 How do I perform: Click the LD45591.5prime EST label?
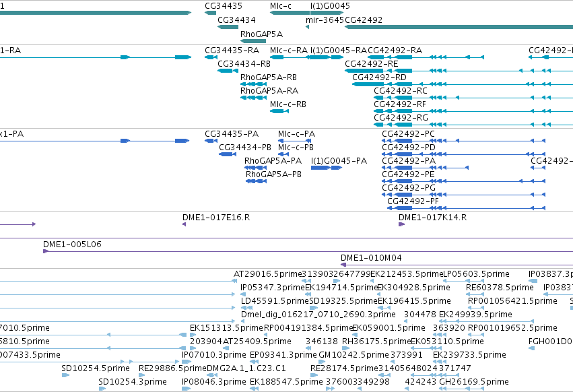coord(275,301)
